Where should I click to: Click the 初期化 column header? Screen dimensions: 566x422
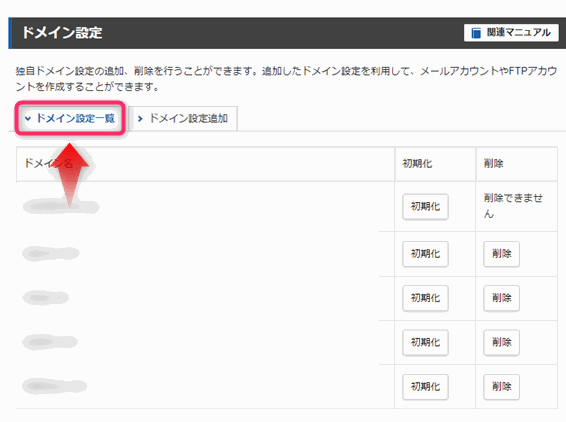click(417, 164)
